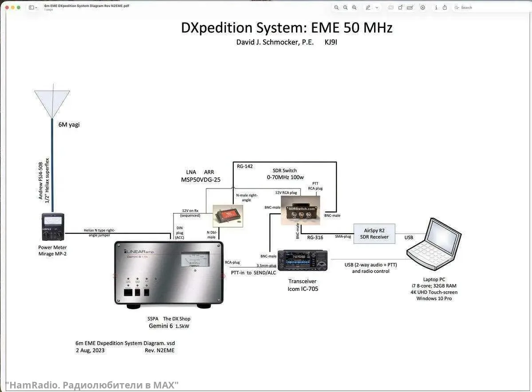Minimize window with the yellow button
This screenshot has height=392, width=532.
[13, 8]
